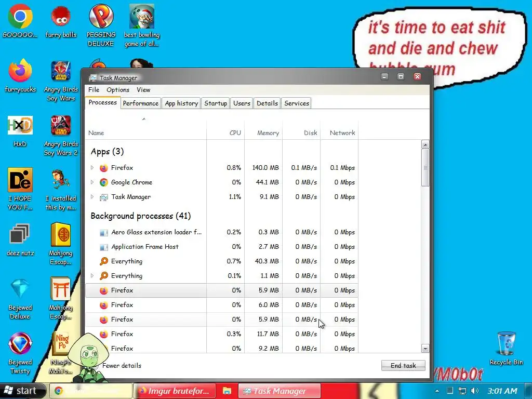This screenshot has width=532, height=399.
Task: Select the Firefox background process using 9.2 MB
Action: click(x=221, y=348)
